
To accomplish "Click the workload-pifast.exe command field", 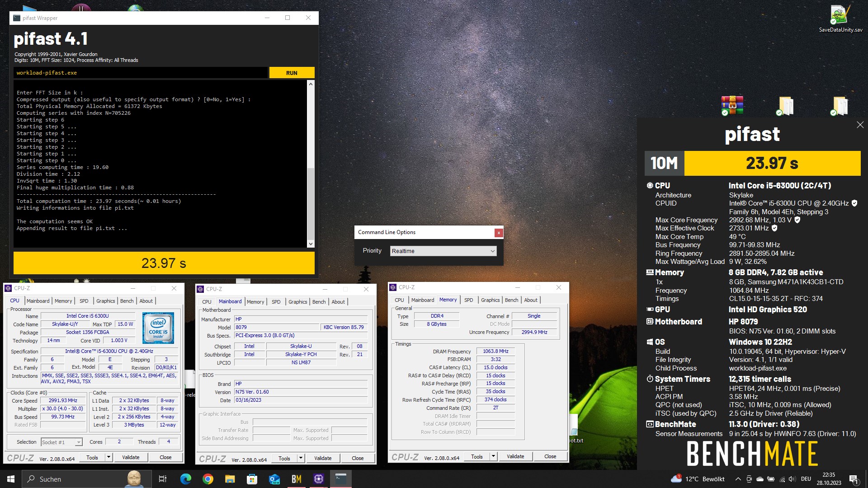I will pyautogui.click(x=140, y=73).
